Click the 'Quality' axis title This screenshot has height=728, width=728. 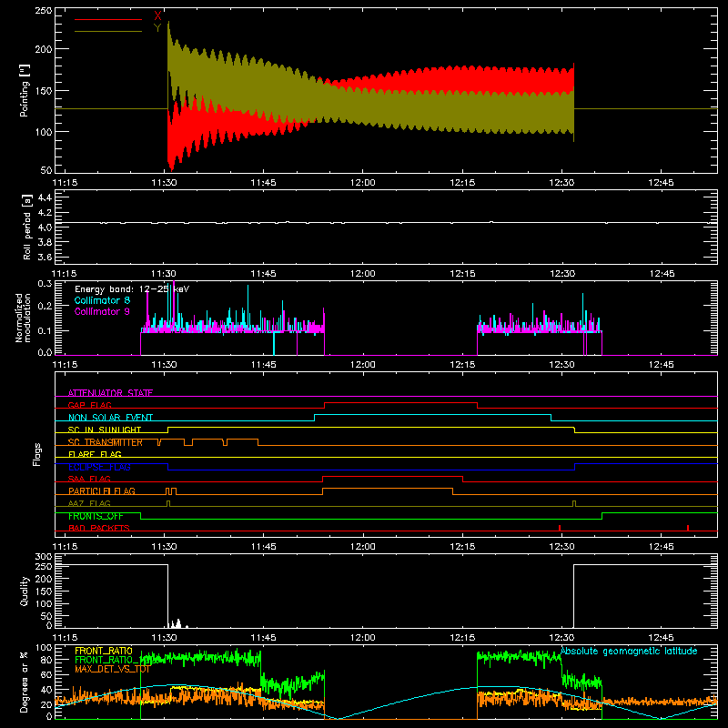25,591
